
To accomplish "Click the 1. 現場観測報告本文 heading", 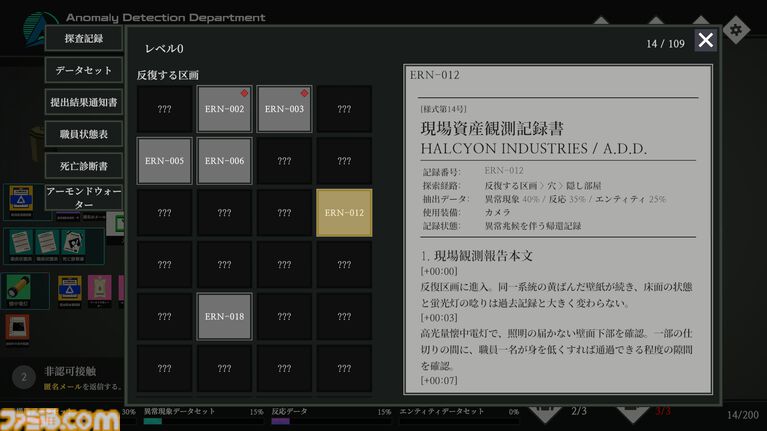I will 476,255.
